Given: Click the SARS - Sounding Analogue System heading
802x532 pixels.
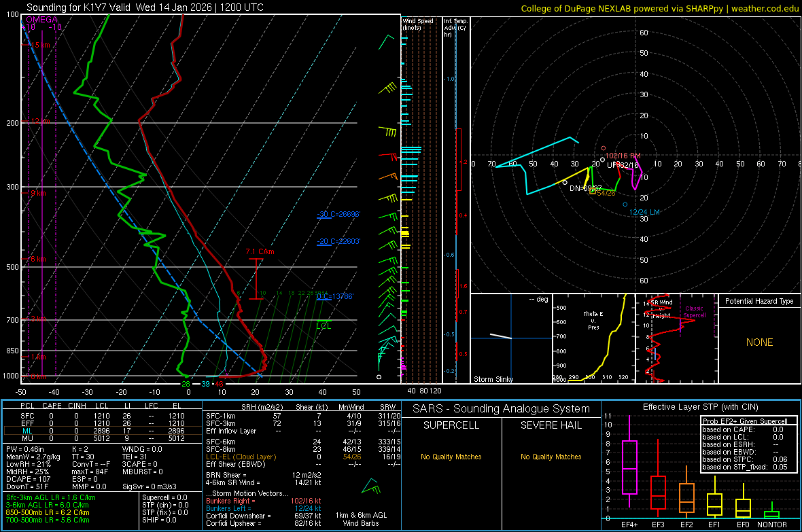Looking at the screenshot, I should [x=501, y=409].
